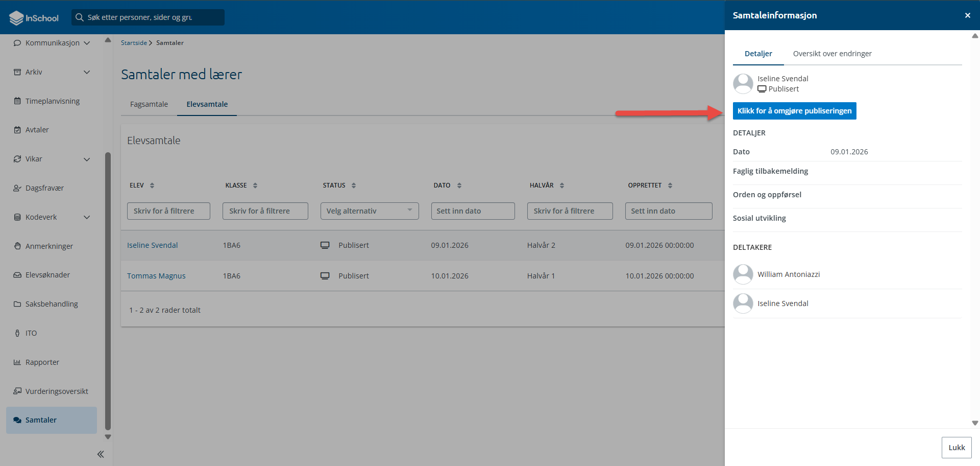Open the Tommas Magnus student link
This screenshot has width=980, height=466.
pos(156,276)
